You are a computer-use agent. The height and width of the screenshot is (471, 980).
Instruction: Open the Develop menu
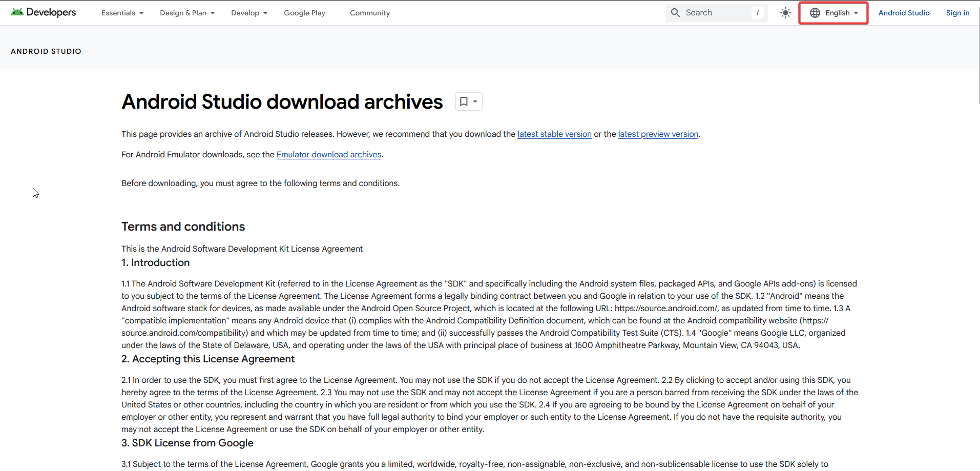click(x=249, y=13)
